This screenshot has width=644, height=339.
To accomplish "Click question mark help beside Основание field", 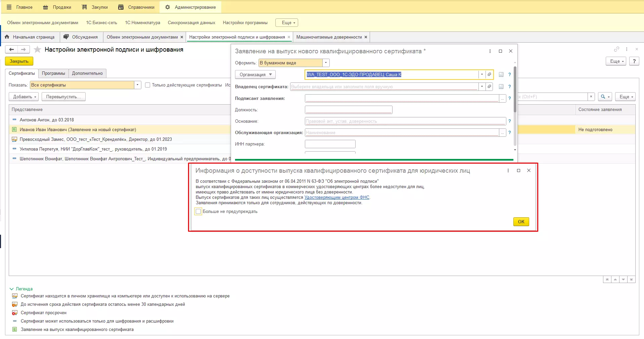I will click(509, 121).
